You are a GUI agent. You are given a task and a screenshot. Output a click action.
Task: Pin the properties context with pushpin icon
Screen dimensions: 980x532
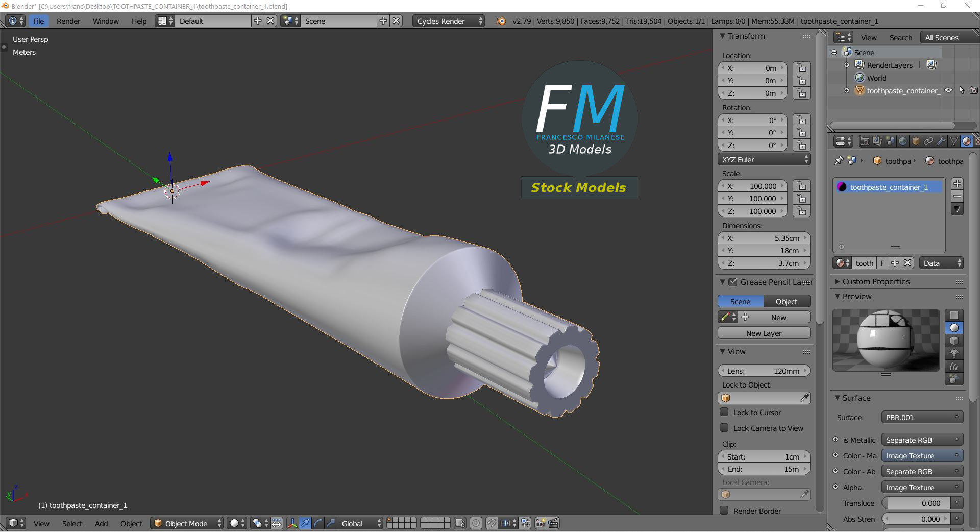839,161
